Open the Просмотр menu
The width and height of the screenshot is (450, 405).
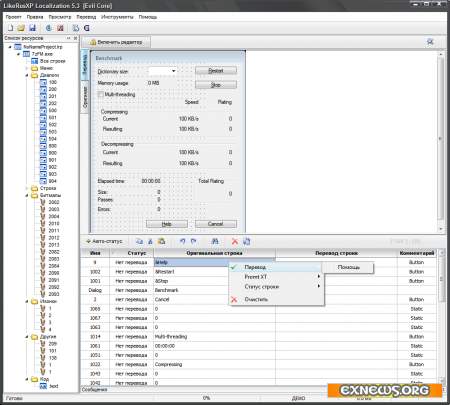(x=60, y=17)
